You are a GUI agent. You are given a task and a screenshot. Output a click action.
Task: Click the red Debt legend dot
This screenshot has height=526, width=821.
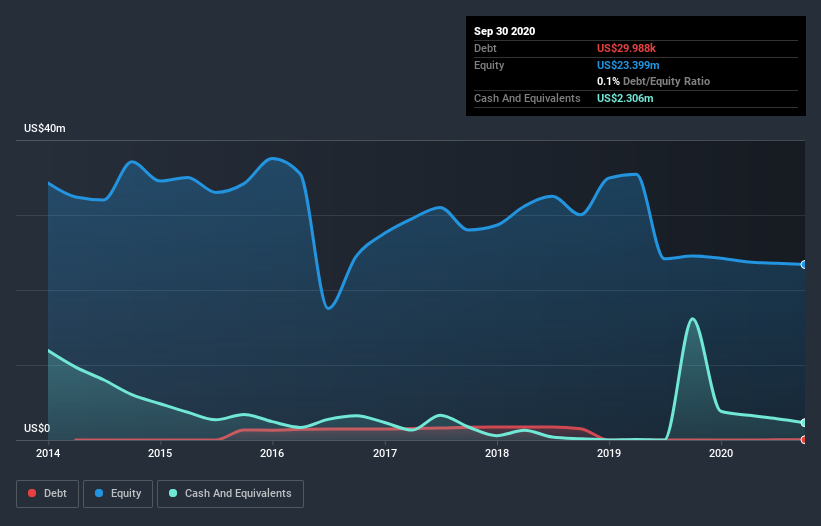coord(34,494)
